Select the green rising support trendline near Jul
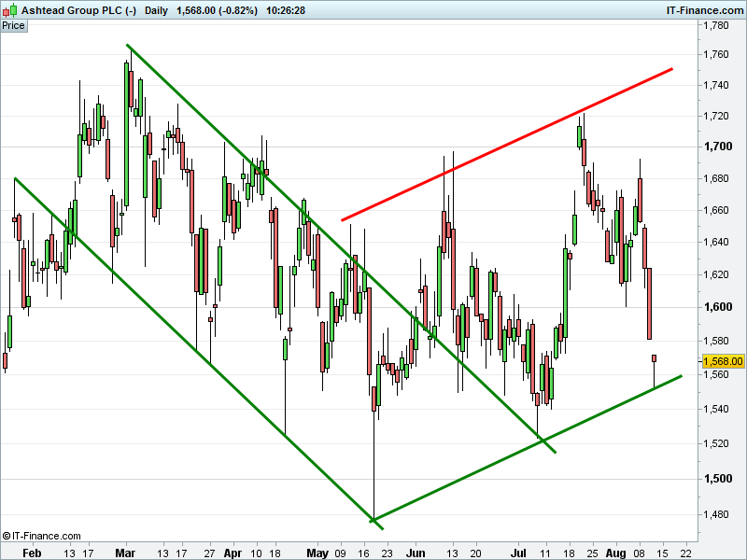The height and width of the screenshot is (560, 747). (x=526, y=448)
